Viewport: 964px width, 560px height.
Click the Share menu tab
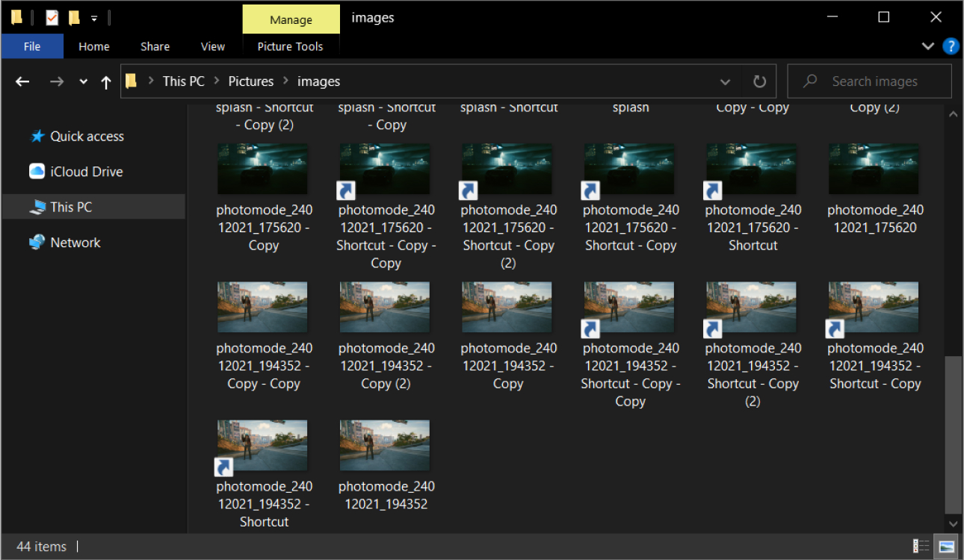click(x=155, y=46)
